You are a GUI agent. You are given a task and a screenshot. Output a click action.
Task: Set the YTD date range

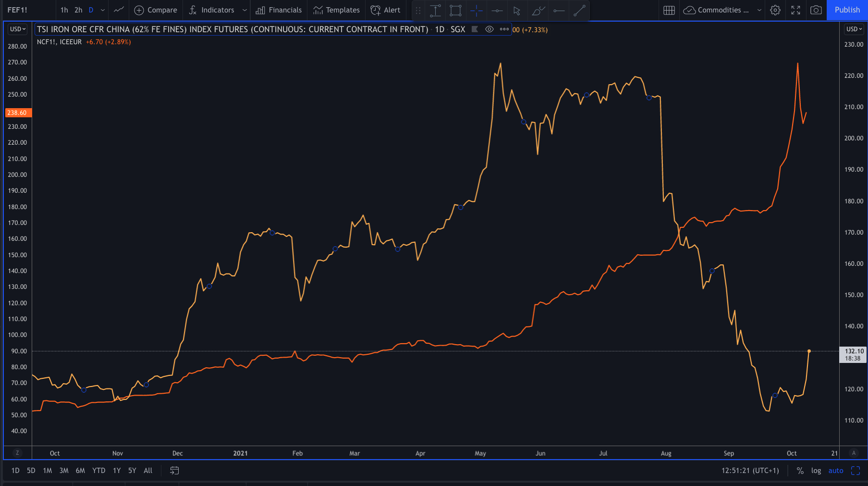[x=98, y=471]
